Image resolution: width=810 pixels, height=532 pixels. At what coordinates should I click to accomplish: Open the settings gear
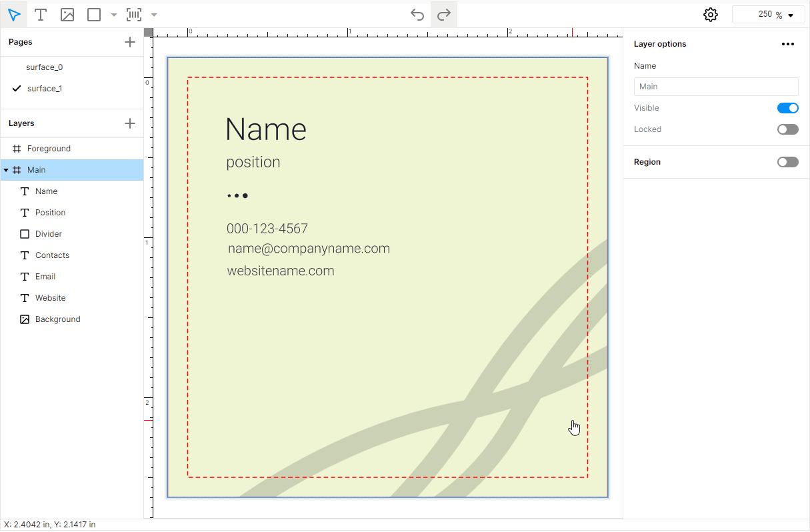click(x=711, y=15)
